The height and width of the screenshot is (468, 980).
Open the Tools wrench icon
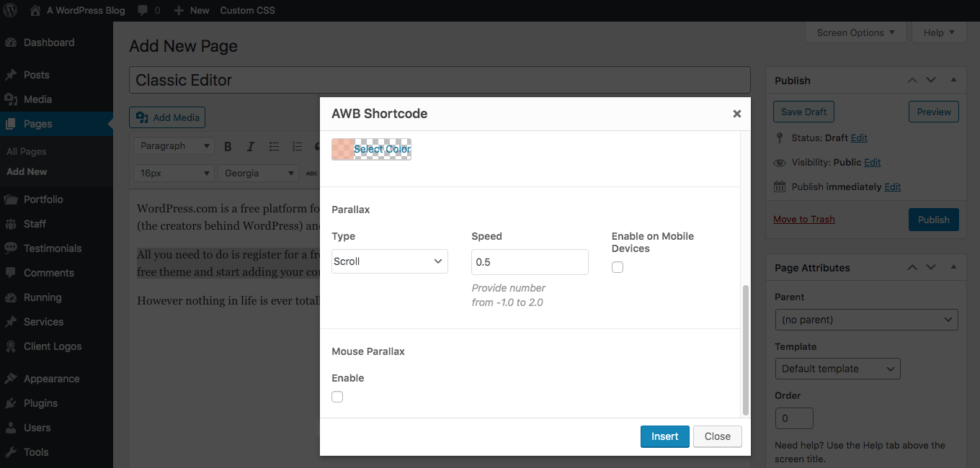[11, 452]
